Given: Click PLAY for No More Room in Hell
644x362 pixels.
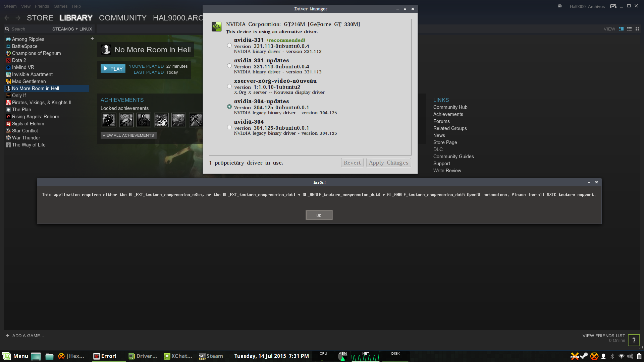Looking at the screenshot, I should (x=113, y=69).
